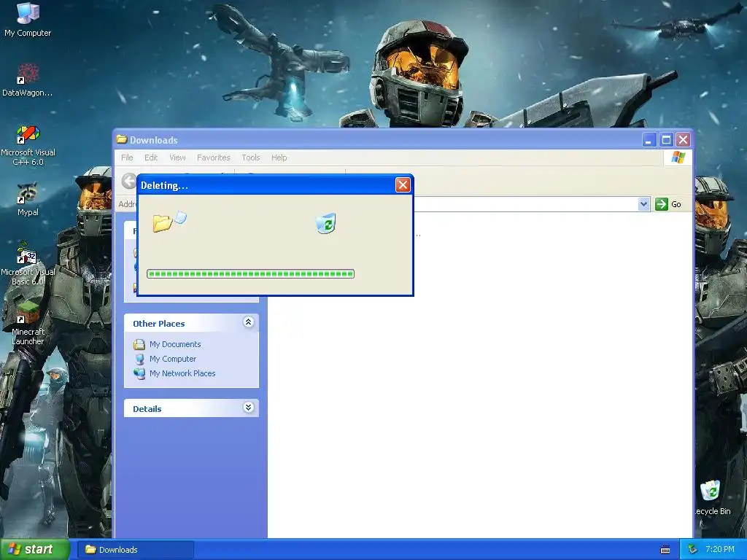
Task: Open the Help menu
Action: coord(279,157)
